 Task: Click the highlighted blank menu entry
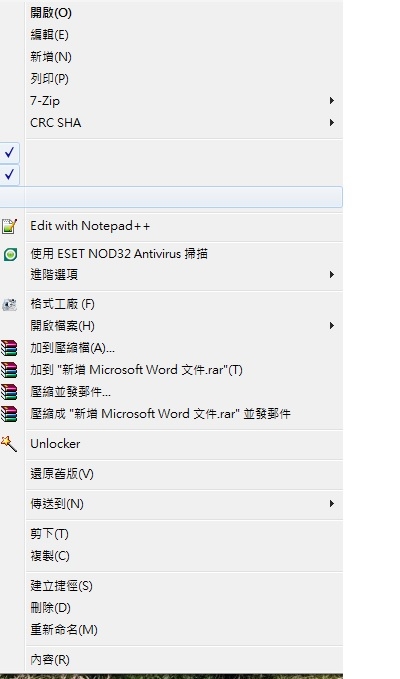[x=171, y=197]
